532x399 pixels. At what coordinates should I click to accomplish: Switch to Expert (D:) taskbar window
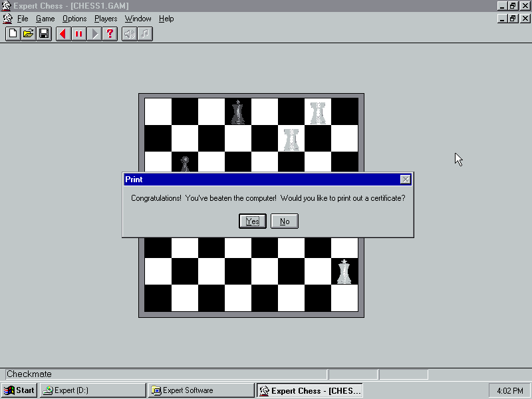click(x=92, y=390)
